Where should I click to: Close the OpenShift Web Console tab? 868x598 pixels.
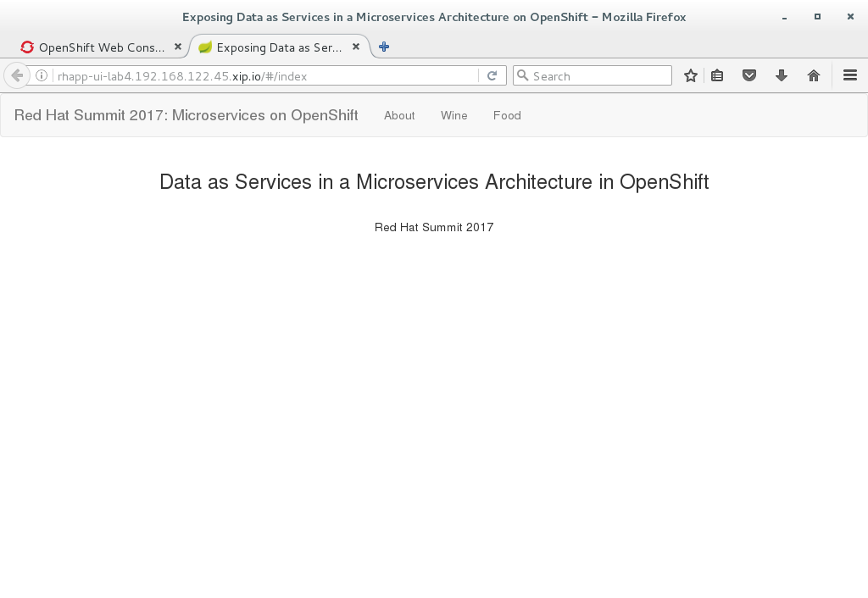(178, 47)
